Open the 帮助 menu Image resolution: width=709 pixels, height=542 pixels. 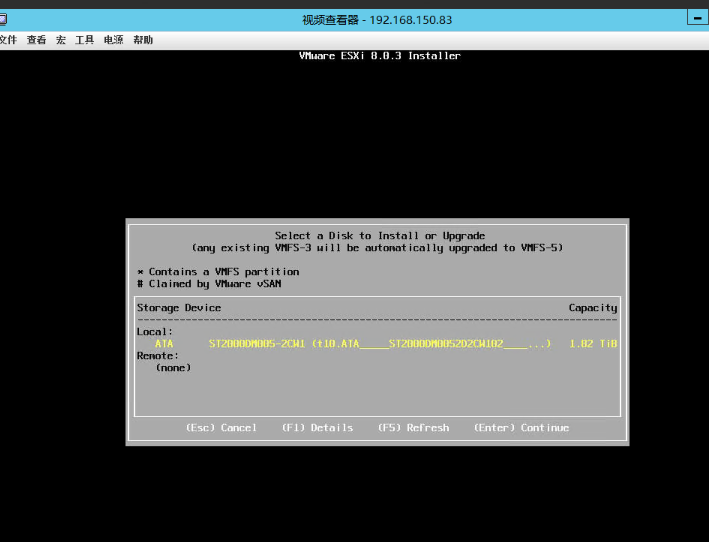(143, 40)
